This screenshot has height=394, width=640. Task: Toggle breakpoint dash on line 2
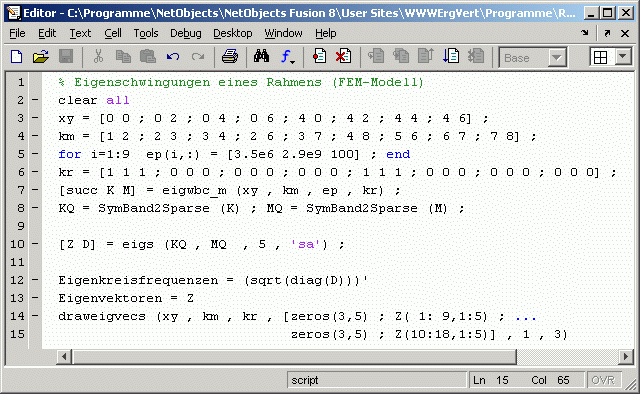tap(35, 100)
